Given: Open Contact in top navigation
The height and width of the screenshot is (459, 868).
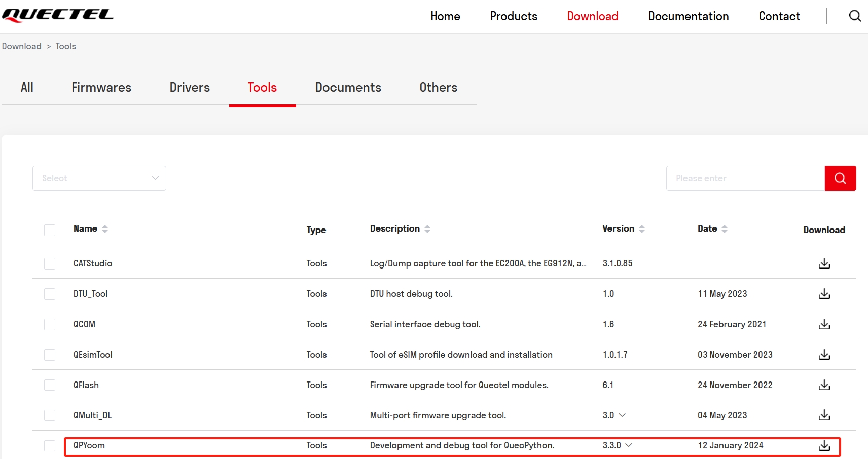Looking at the screenshot, I should click(779, 16).
